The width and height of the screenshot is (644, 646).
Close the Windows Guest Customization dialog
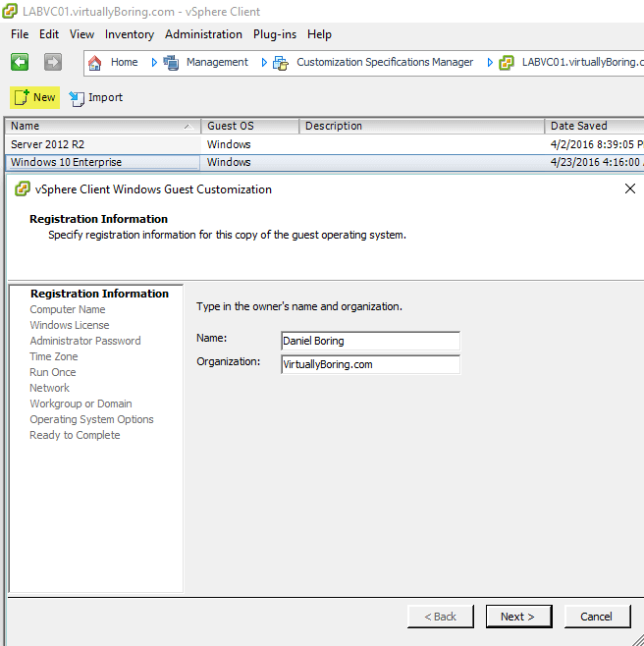click(630, 188)
